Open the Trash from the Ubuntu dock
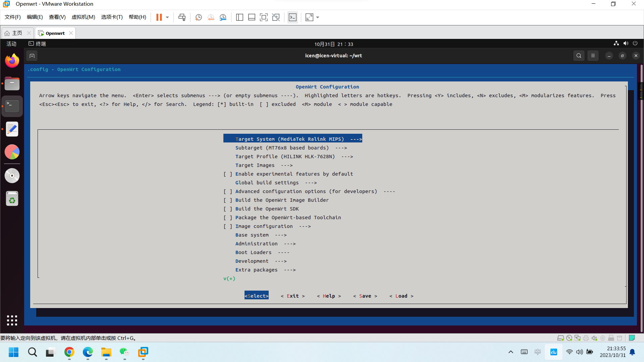644x362 pixels. [12, 198]
